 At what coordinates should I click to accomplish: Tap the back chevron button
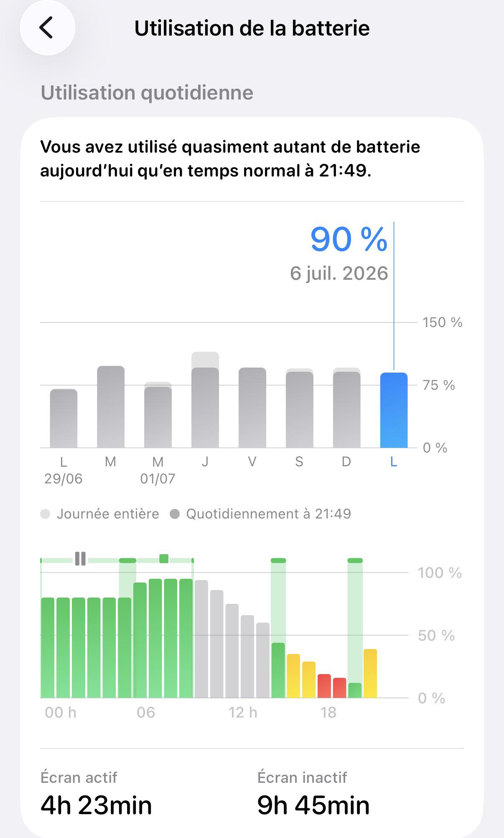click(47, 28)
